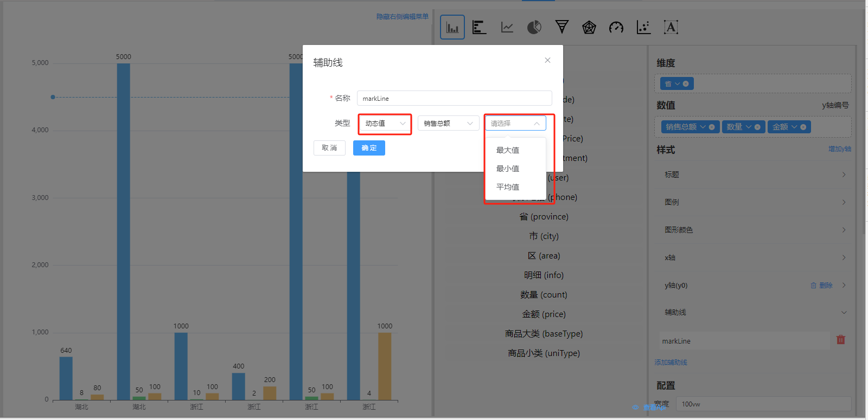Select the vertical bar chart icon

(452, 27)
